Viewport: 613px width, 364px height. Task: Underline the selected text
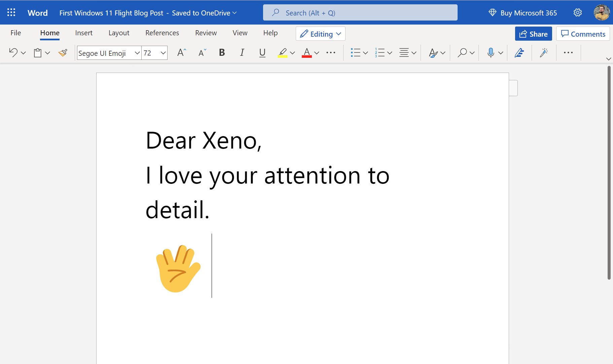(262, 52)
